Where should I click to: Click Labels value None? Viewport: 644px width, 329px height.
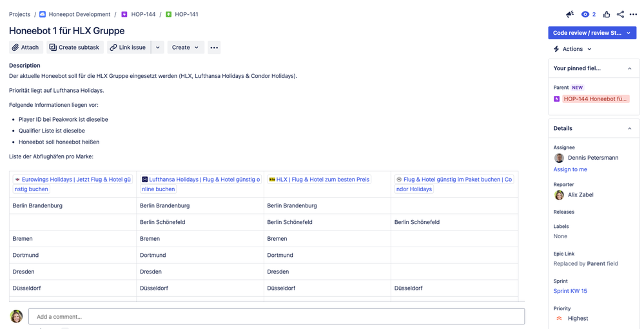(x=560, y=236)
